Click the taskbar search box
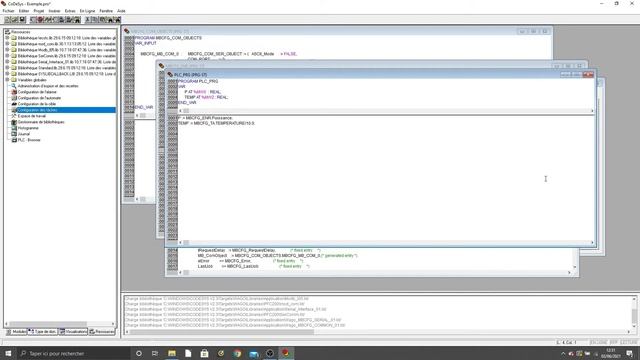 tap(73, 353)
